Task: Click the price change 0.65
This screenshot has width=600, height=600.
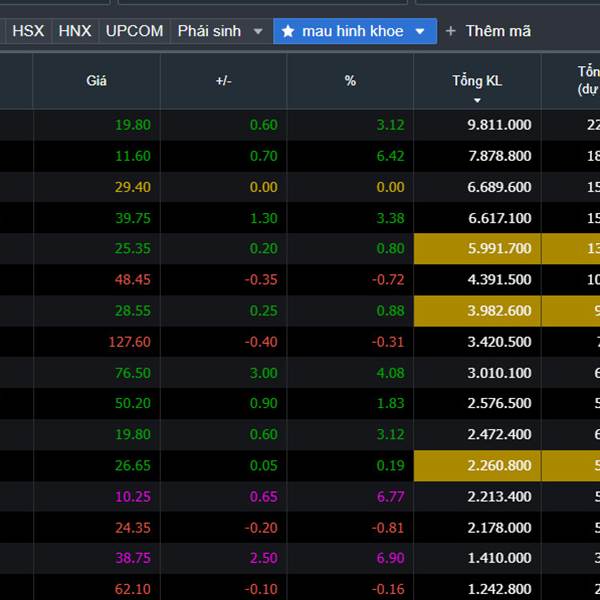Action: tap(264, 497)
